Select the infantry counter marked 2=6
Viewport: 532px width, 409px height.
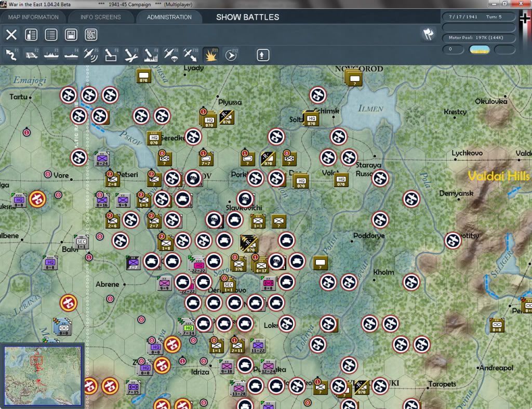[112, 221]
